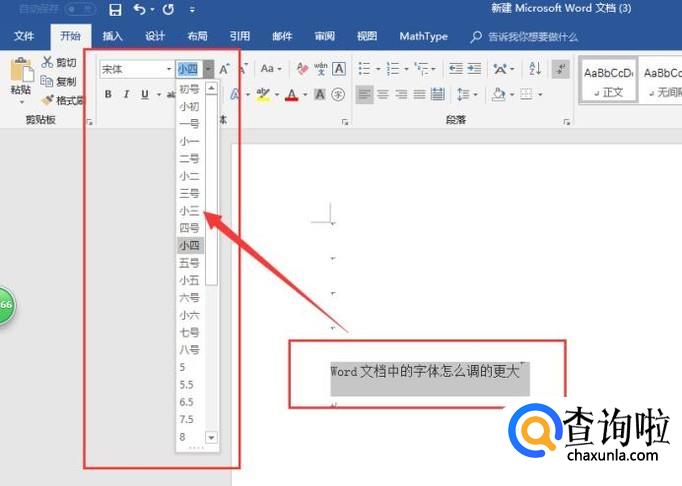Image resolution: width=682 pixels, height=486 pixels.
Task: Open the Customize Quick Access Toolbar arrow
Action: (x=192, y=10)
